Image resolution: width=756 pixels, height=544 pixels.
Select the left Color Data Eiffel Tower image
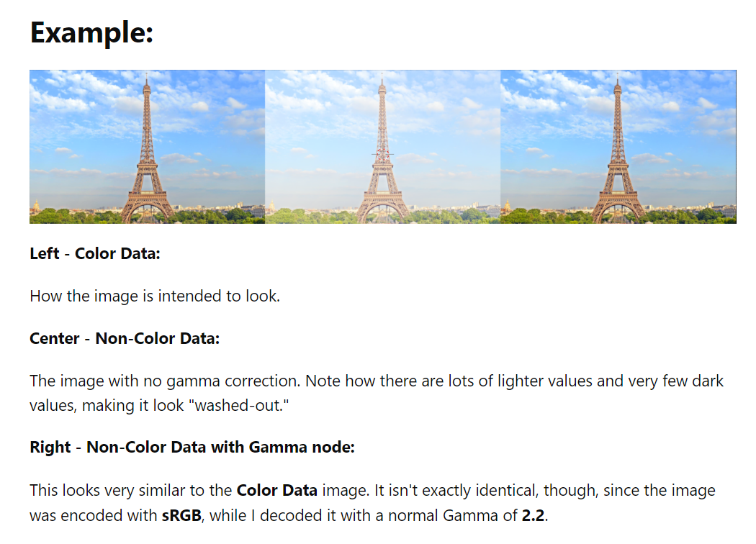(x=147, y=147)
